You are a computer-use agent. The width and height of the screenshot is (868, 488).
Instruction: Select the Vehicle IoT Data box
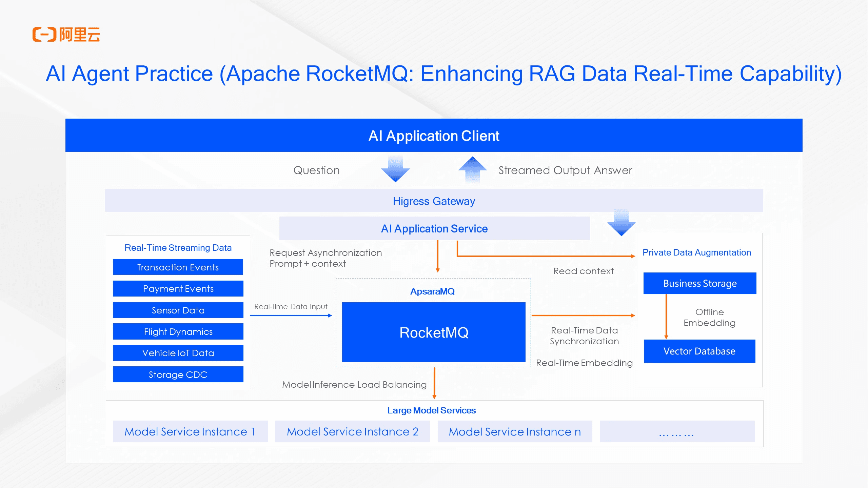coord(178,353)
